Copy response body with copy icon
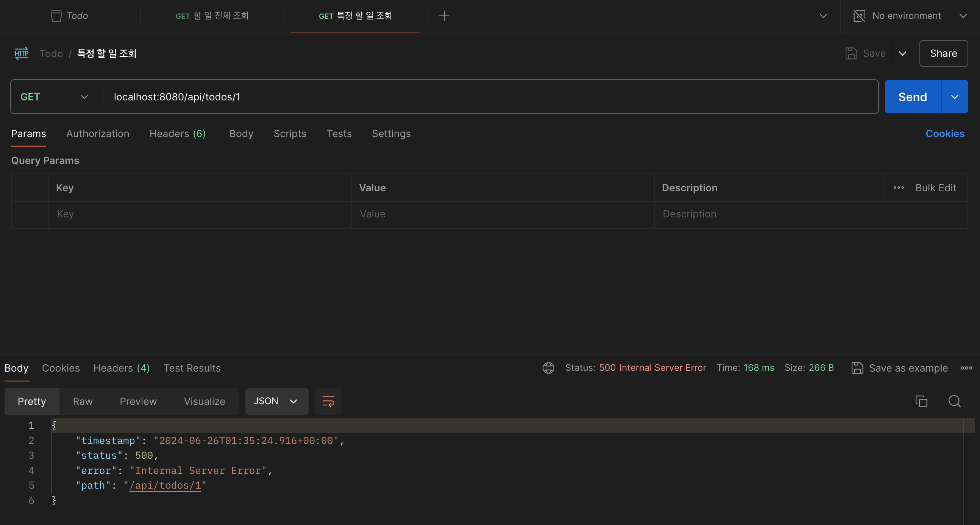980x525 pixels. 921,402
